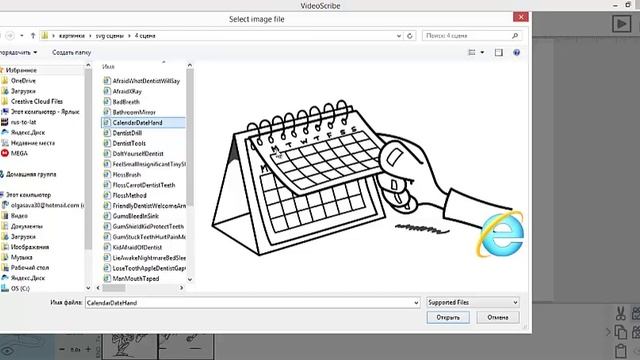
Task: Toggle the preview pane icon
Action: [x=499, y=53]
